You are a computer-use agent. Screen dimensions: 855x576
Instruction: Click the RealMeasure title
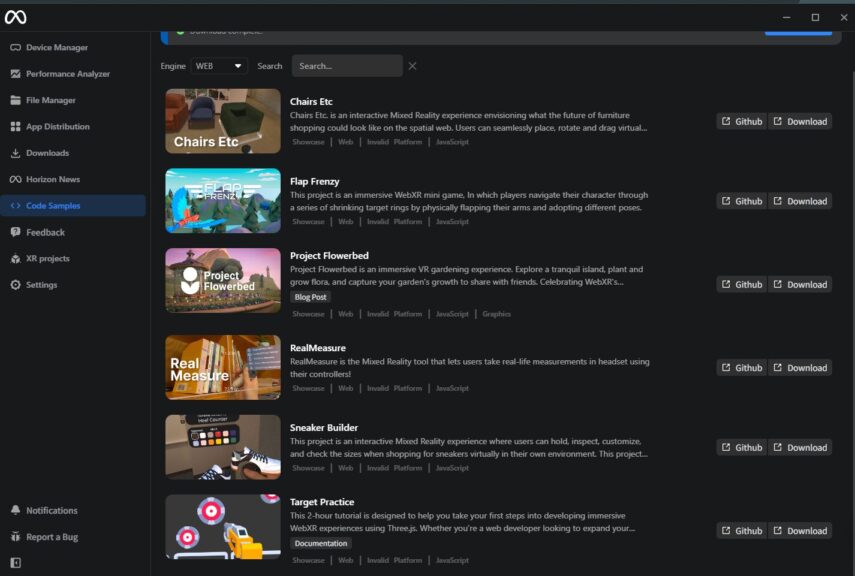318,348
